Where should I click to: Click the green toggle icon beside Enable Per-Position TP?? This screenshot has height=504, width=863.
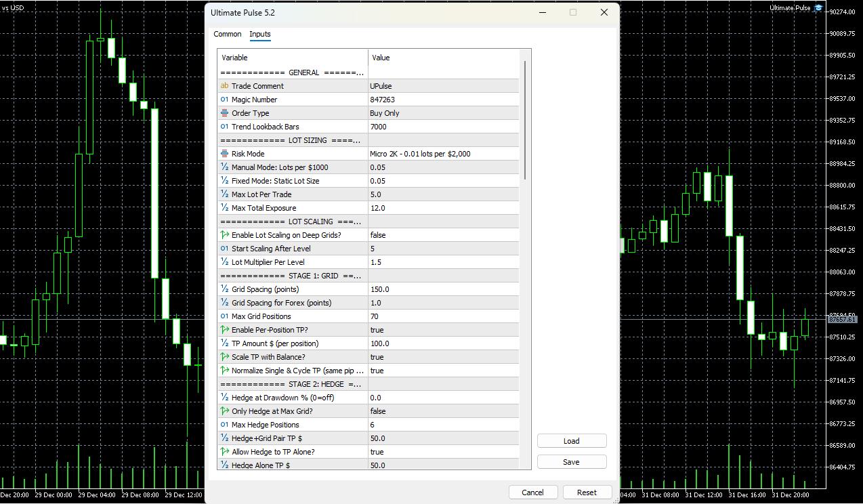click(x=224, y=330)
